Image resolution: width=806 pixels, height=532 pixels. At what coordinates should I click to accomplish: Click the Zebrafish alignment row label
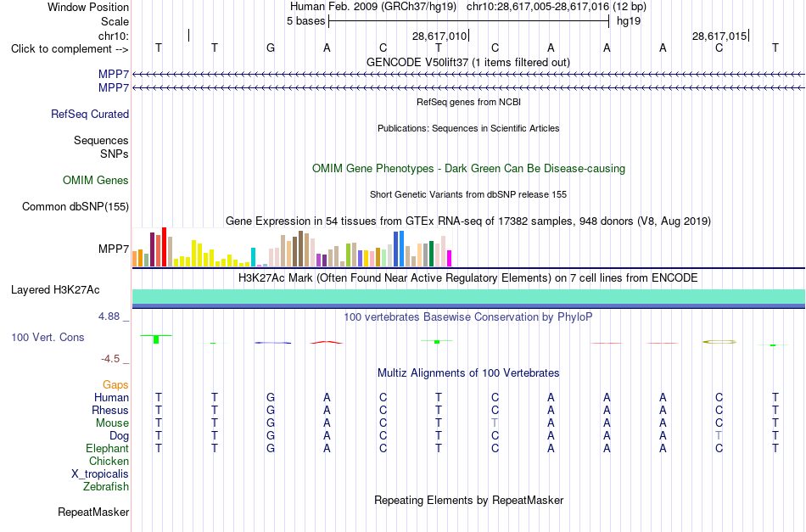pos(106,486)
